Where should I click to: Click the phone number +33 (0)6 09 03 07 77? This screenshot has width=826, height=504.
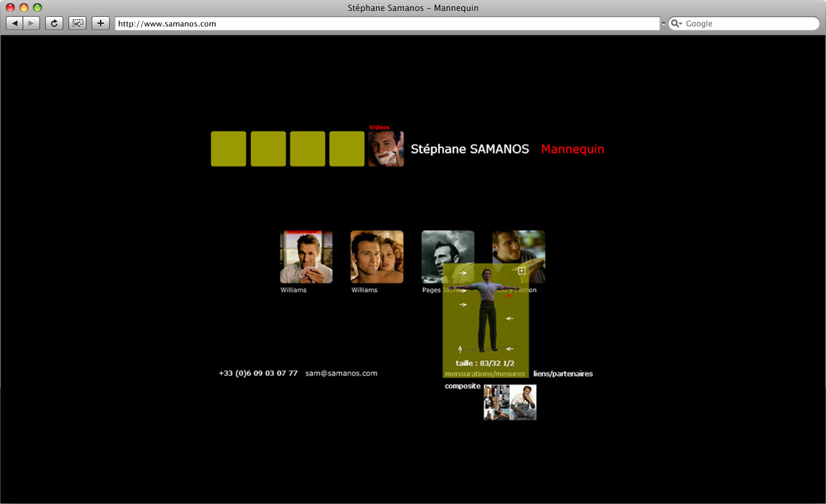258,373
